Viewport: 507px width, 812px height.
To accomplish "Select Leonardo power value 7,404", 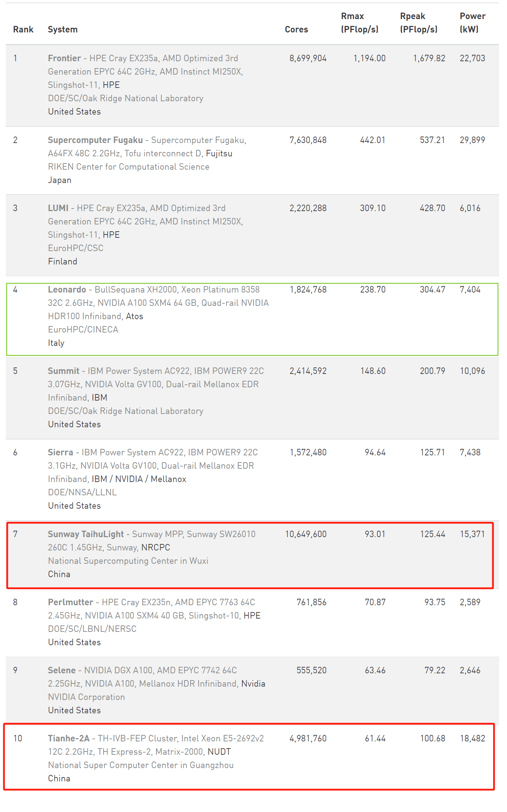I will point(470,289).
